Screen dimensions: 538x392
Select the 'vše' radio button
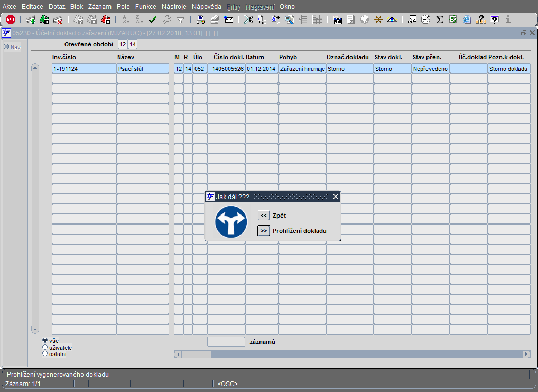[x=45, y=340]
